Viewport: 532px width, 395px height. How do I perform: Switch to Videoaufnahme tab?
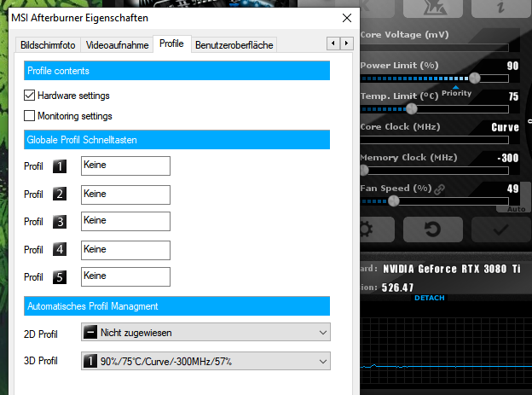pos(117,45)
